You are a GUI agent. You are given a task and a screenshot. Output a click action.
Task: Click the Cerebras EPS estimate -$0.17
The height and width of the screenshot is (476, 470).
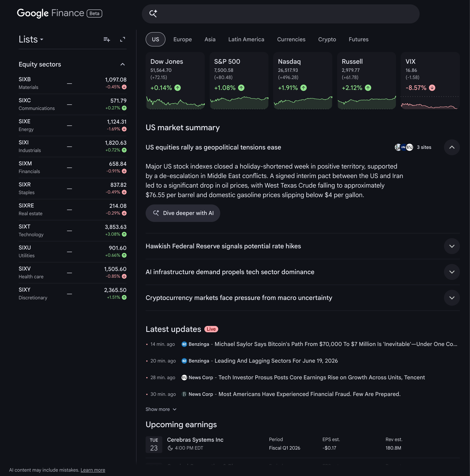click(x=329, y=448)
